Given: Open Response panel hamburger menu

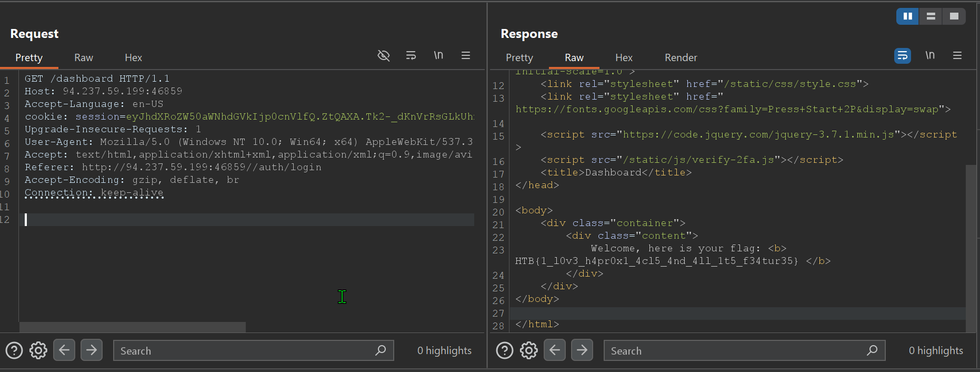Looking at the screenshot, I should click(x=957, y=55).
